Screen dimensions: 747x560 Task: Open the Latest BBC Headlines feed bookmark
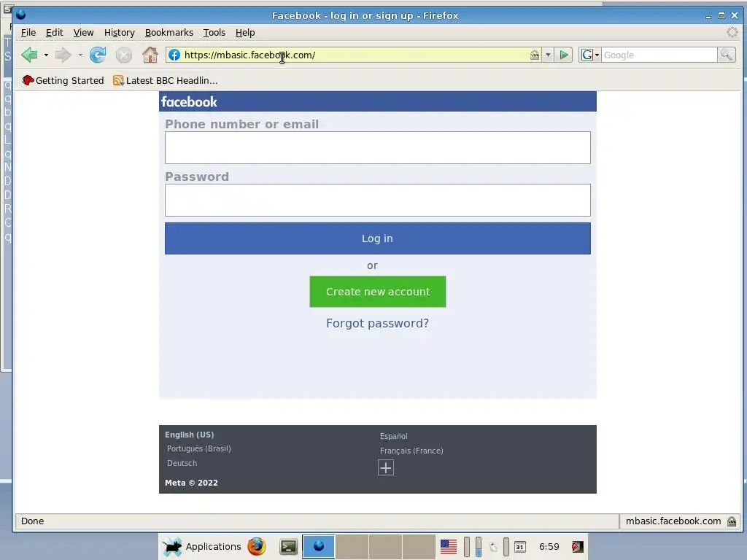[x=166, y=80]
